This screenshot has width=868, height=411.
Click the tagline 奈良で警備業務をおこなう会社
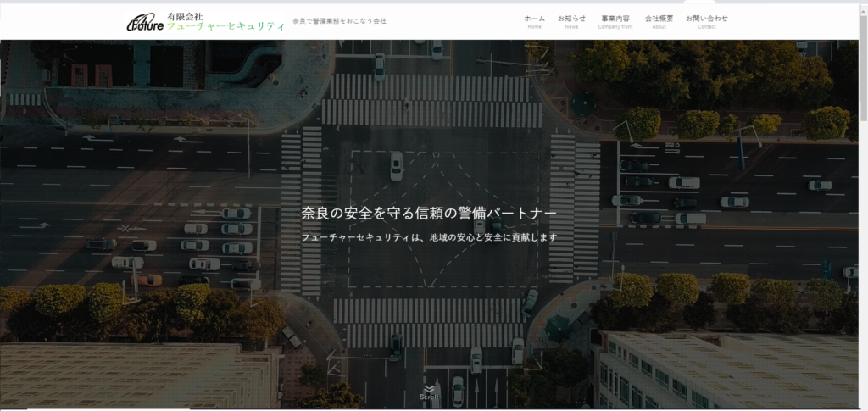pos(339,21)
